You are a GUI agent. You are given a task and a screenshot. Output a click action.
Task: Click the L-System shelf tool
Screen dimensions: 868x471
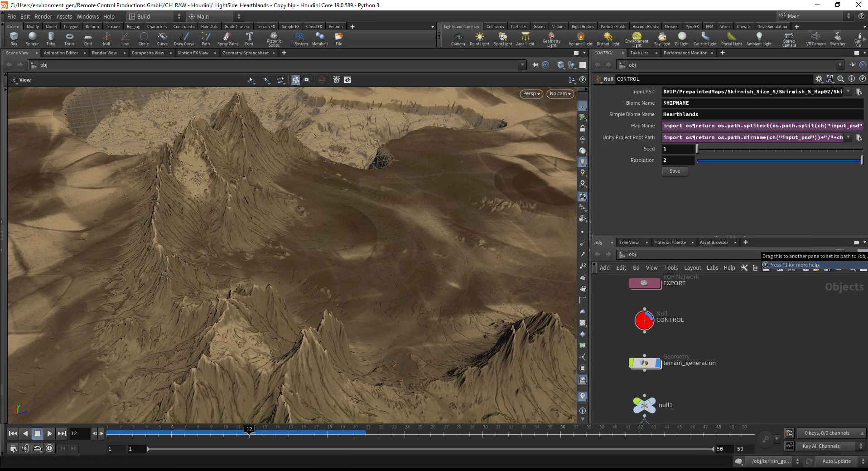[299, 39]
